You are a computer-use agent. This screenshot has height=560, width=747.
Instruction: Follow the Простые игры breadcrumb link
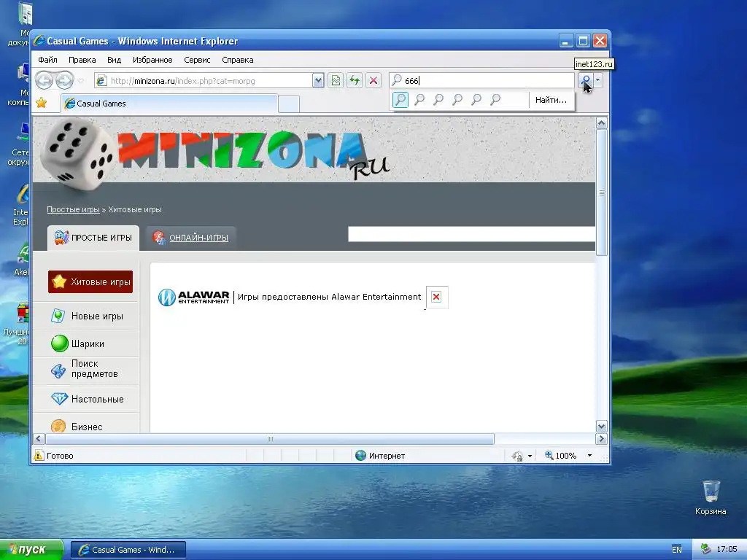tap(73, 209)
